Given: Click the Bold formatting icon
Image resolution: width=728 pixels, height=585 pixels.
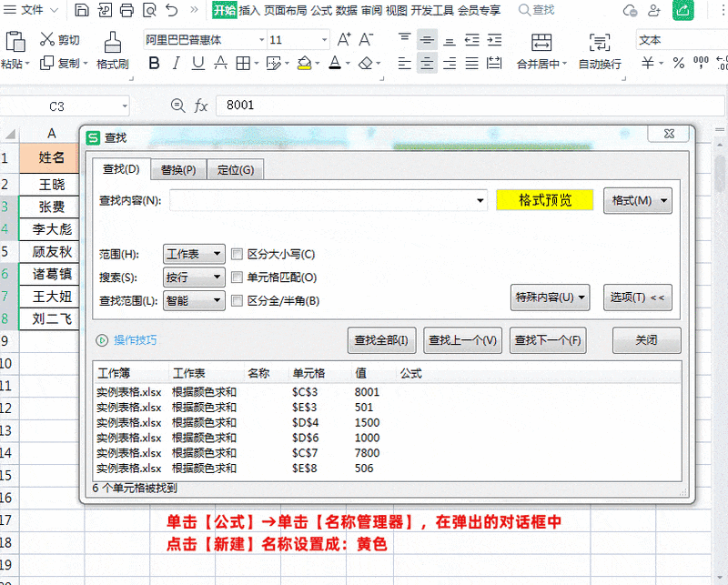Looking at the screenshot, I should [153, 64].
